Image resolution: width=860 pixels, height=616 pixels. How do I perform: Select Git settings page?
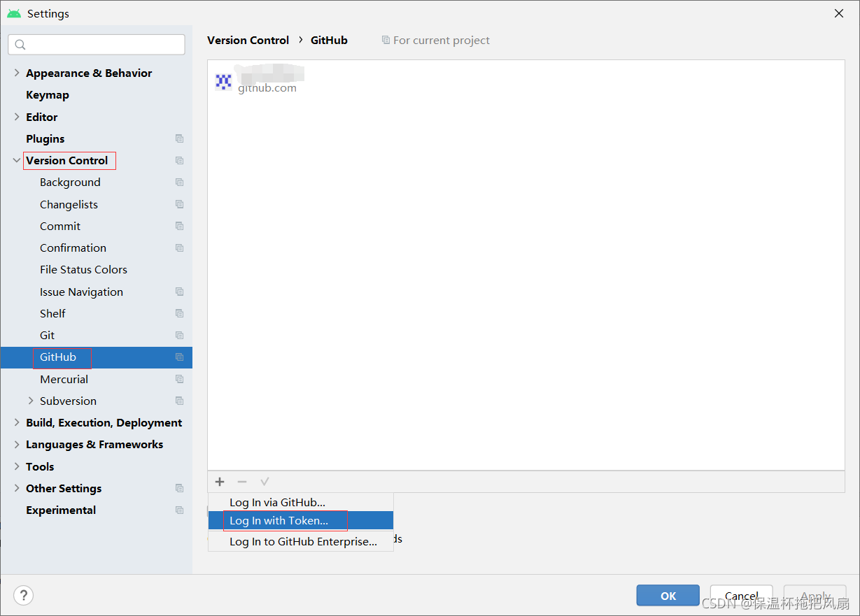(x=47, y=335)
